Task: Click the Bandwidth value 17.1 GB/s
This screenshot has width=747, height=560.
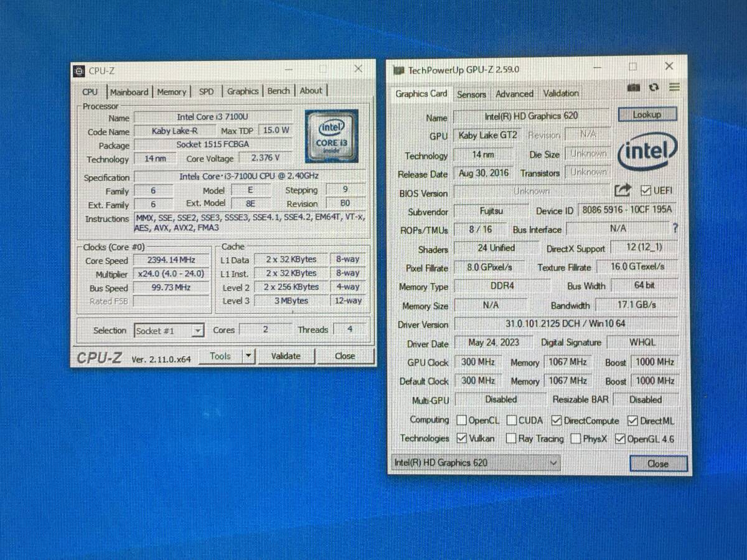Action: click(636, 305)
